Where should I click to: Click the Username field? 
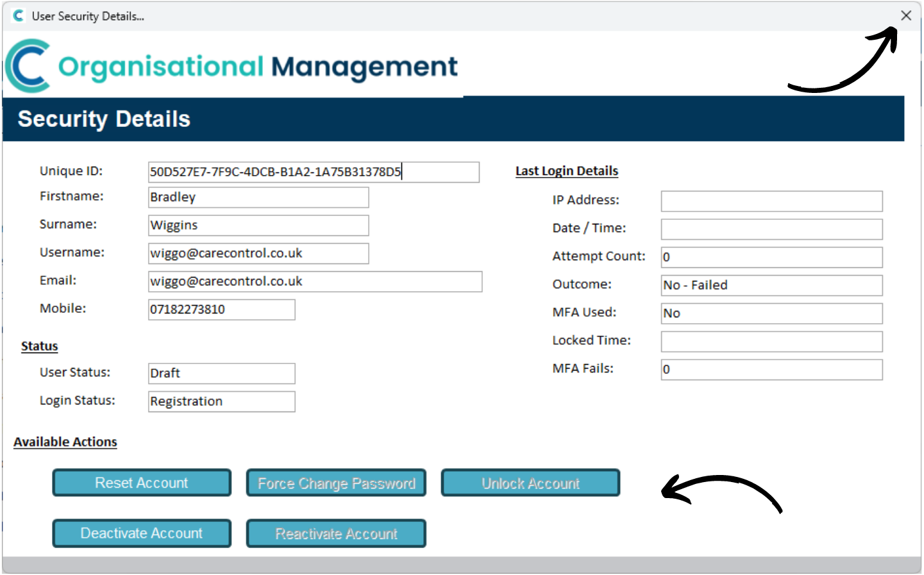click(258, 253)
